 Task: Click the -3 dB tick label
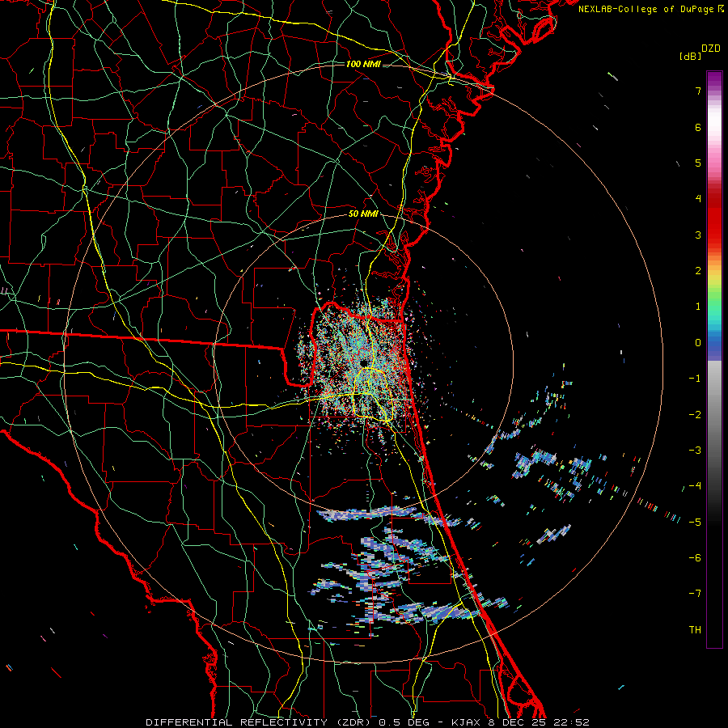695,451
